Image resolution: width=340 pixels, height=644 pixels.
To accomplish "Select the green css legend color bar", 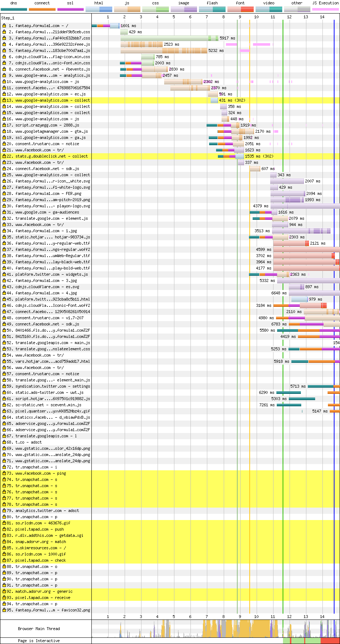I will tap(155, 9).
